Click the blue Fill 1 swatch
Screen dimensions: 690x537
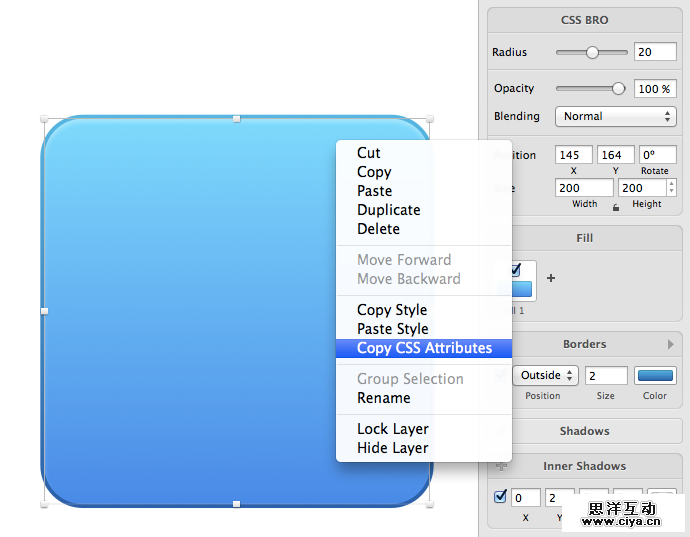pos(522,289)
